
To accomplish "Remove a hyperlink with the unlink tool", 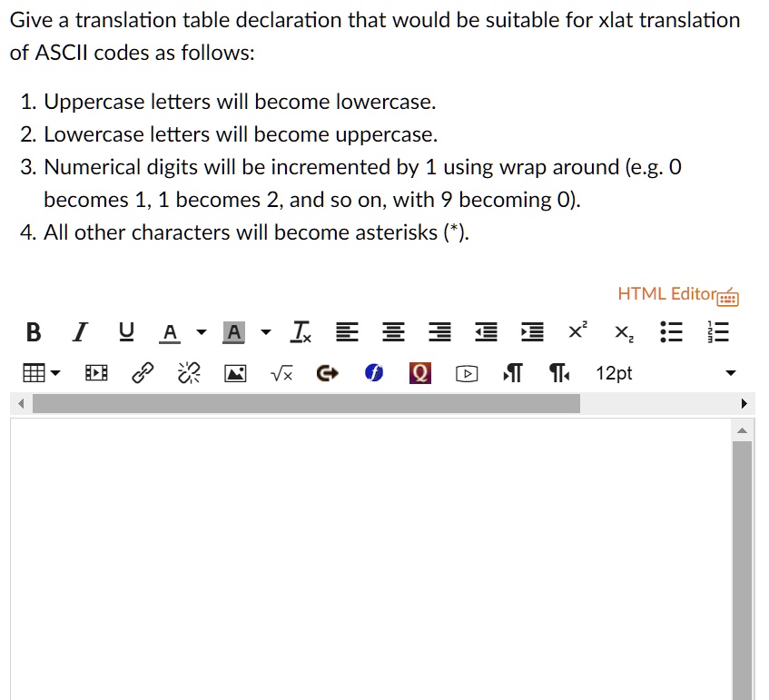I will tap(188, 372).
